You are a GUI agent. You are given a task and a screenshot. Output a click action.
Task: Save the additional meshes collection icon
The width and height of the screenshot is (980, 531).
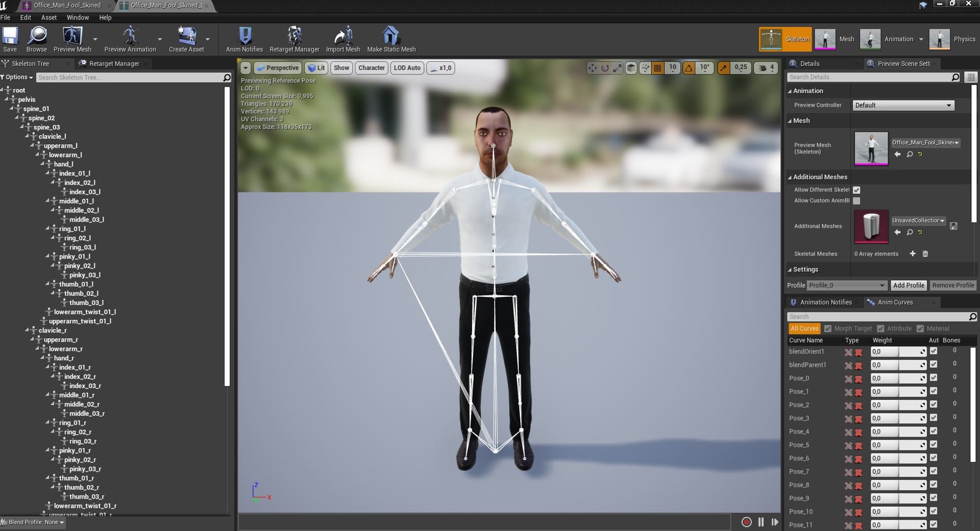coord(953,226)
